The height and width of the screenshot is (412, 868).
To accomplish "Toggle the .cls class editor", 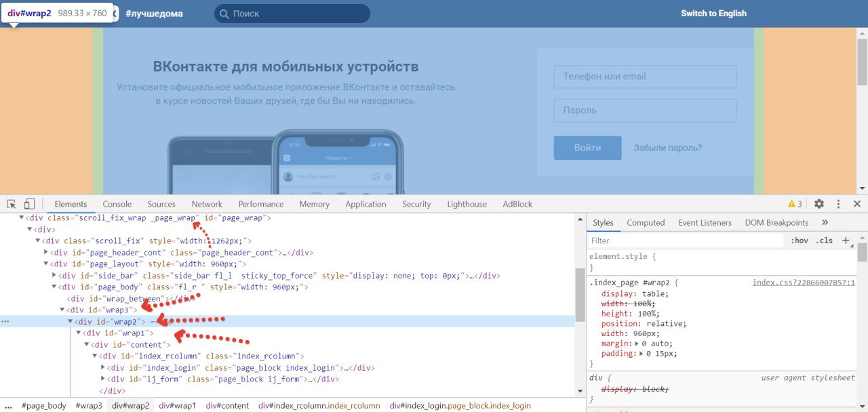I will coord(824,241).
